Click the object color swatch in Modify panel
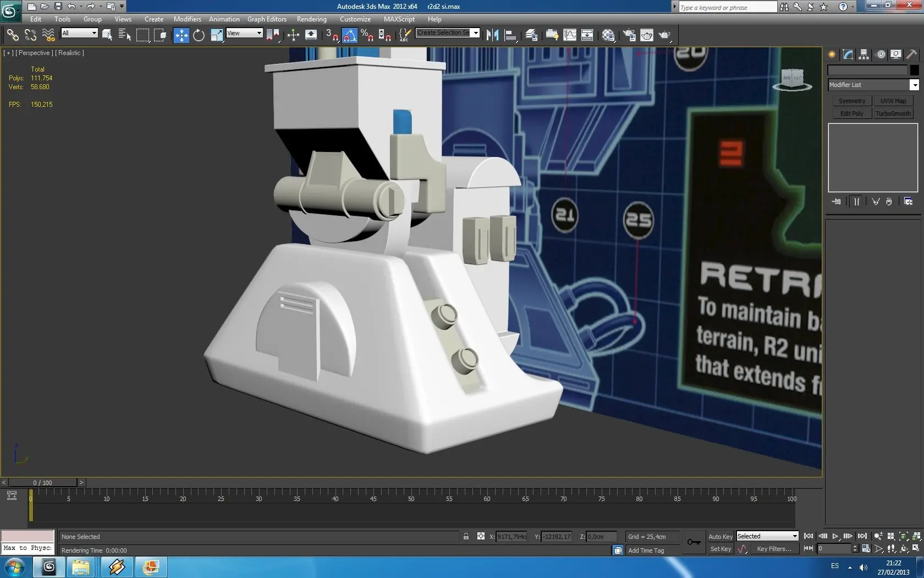The width and height of the screenshot is (924, 578). pos(914,70)
